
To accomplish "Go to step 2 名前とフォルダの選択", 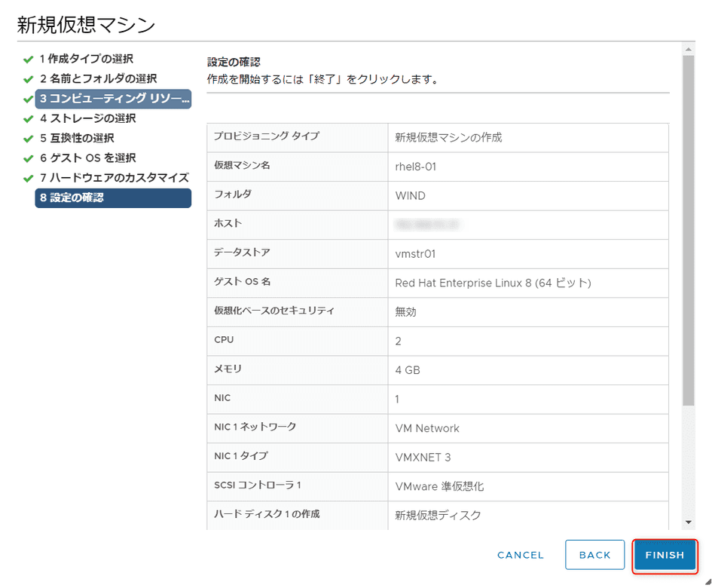I will (98, 78).
